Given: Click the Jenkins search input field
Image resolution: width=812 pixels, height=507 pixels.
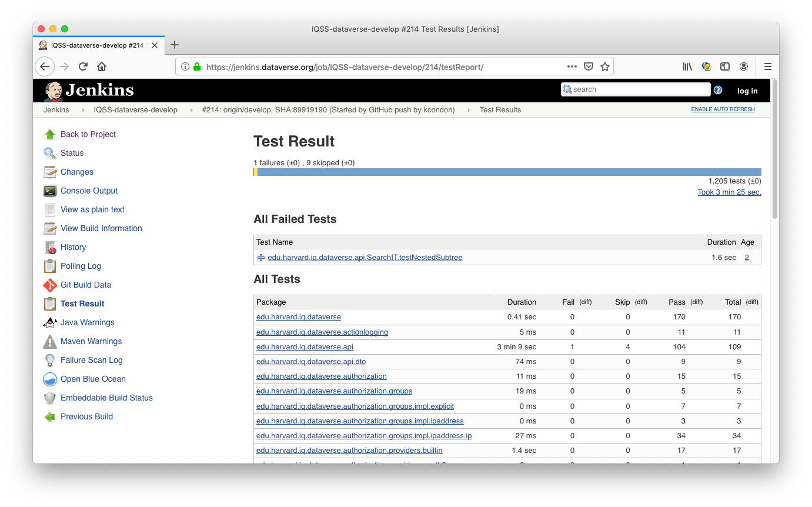Looking at the screenshot, I should 636,89.
